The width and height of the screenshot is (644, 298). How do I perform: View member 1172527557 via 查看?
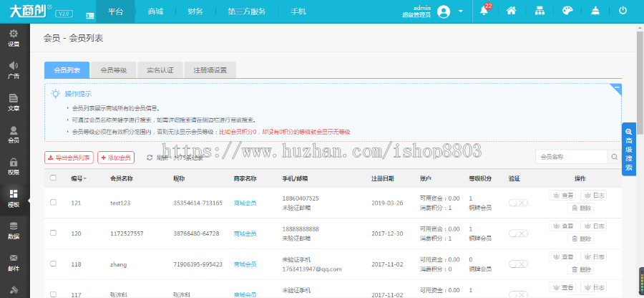point(562,226)
